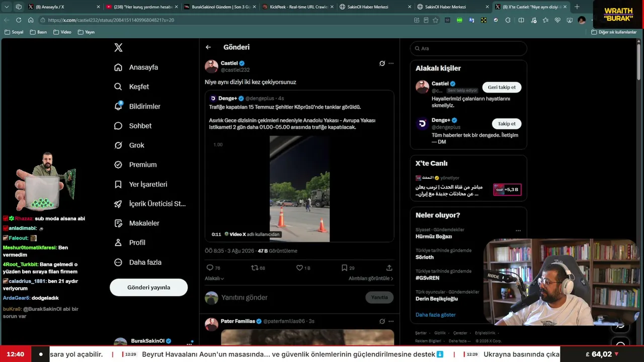Open Profil page
This screenshot has height=362, width=644.
pos(130,242)
